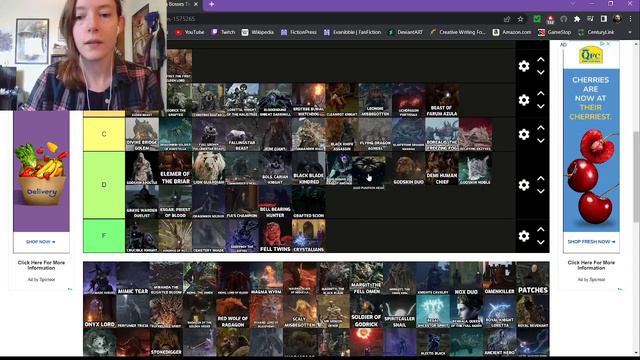Image resolution: width=640 pixels, height=360 pixels.
Task: Open the DeviantART bookmark
Action: point(405,32)
